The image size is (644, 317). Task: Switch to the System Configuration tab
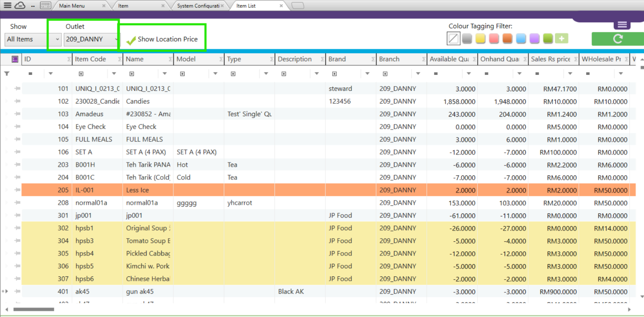(x=198, y=6)
